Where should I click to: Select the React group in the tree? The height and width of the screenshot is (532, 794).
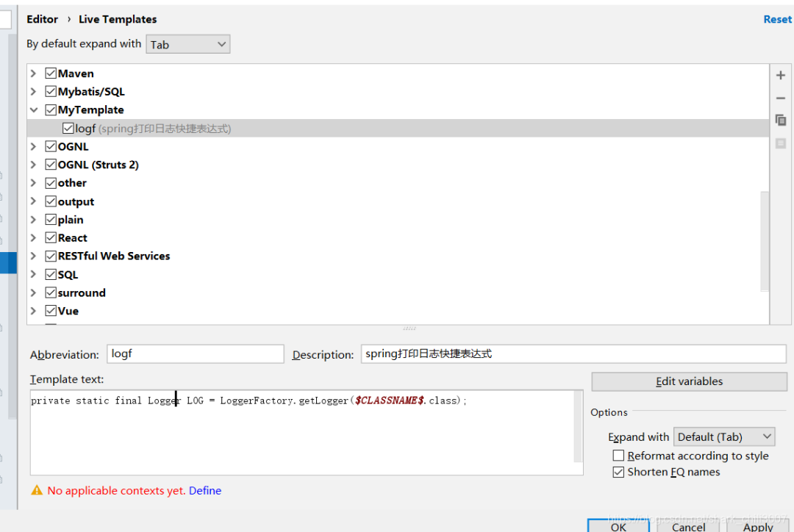pyautogui.click(x=72, y=238)
